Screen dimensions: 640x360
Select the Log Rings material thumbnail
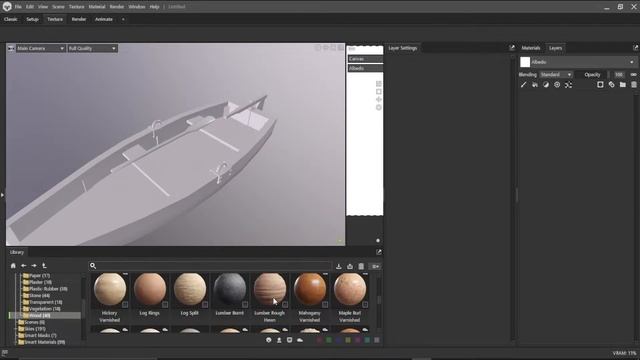pos(150,289)
